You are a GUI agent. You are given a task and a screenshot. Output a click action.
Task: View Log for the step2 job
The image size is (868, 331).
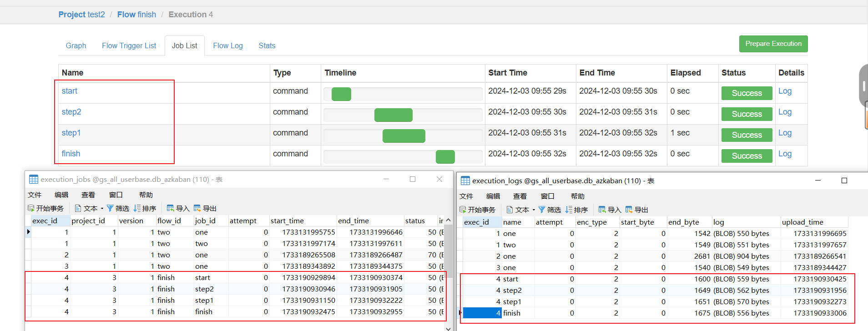[785, 112]
